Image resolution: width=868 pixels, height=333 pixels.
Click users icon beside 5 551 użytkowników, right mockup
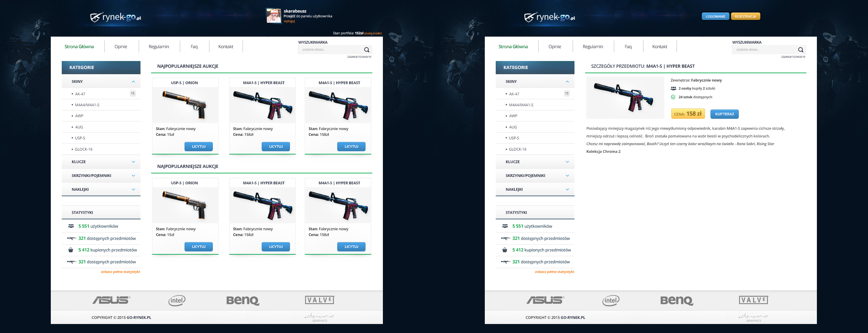(x=505, y=226)
